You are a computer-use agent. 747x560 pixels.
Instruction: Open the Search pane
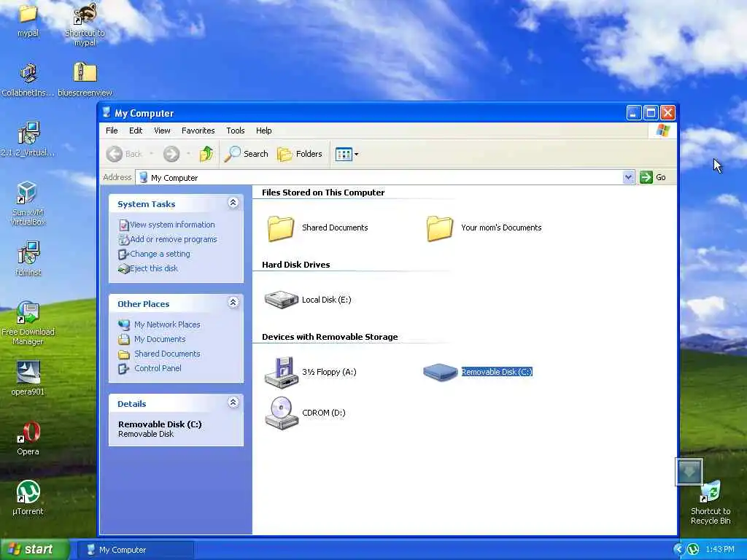[x=246, y=154]
